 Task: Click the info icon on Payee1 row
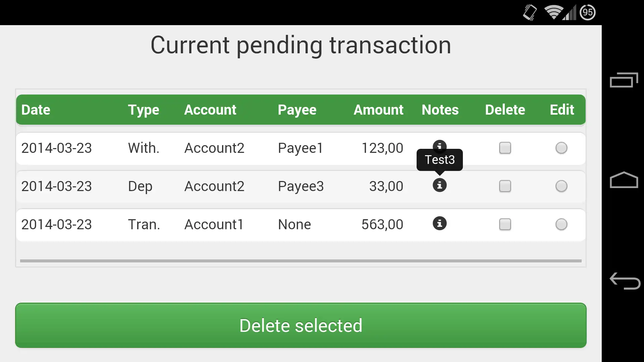[439, 147]
